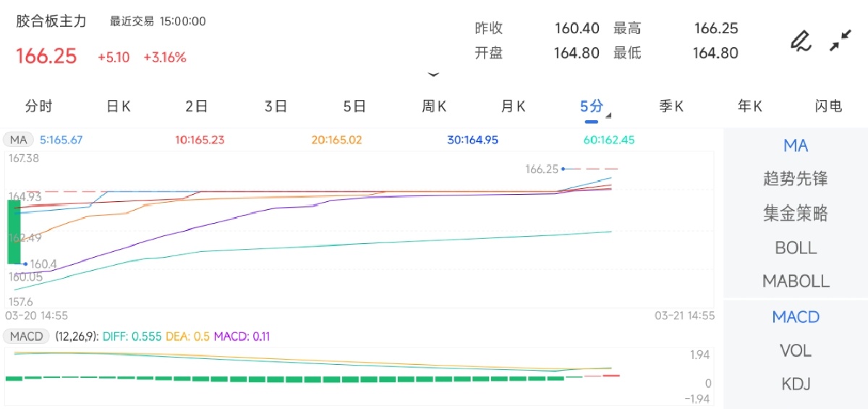This screenshot has height=409, width=868.
Task: Click the 20:165.02 MA20 value
Action: [x=336, y=140]
